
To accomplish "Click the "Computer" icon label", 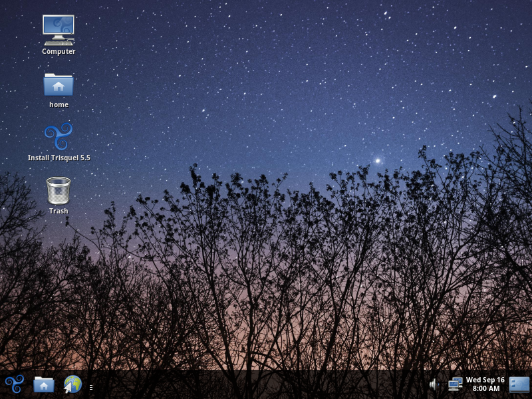I will (59, 52).
